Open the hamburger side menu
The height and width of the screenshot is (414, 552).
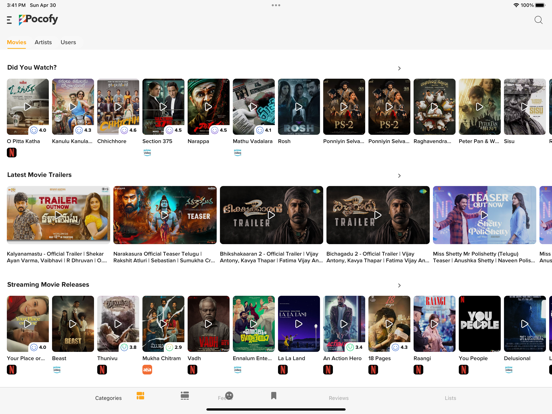pos(9,20)
